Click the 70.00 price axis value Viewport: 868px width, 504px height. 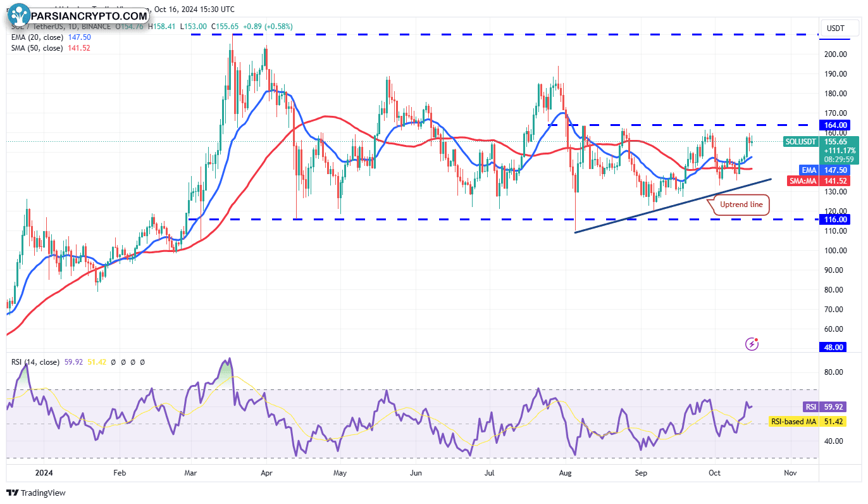(x=835, y=310)
